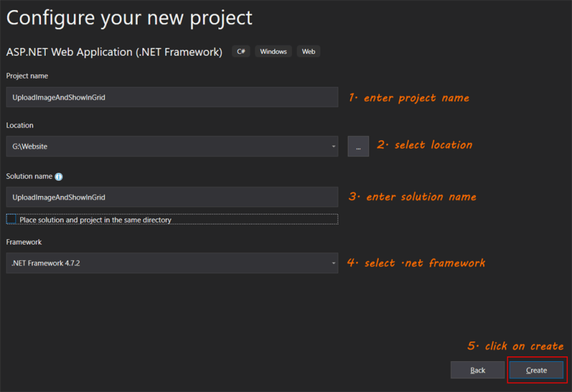Click the Location label

(x=20, y=125)
